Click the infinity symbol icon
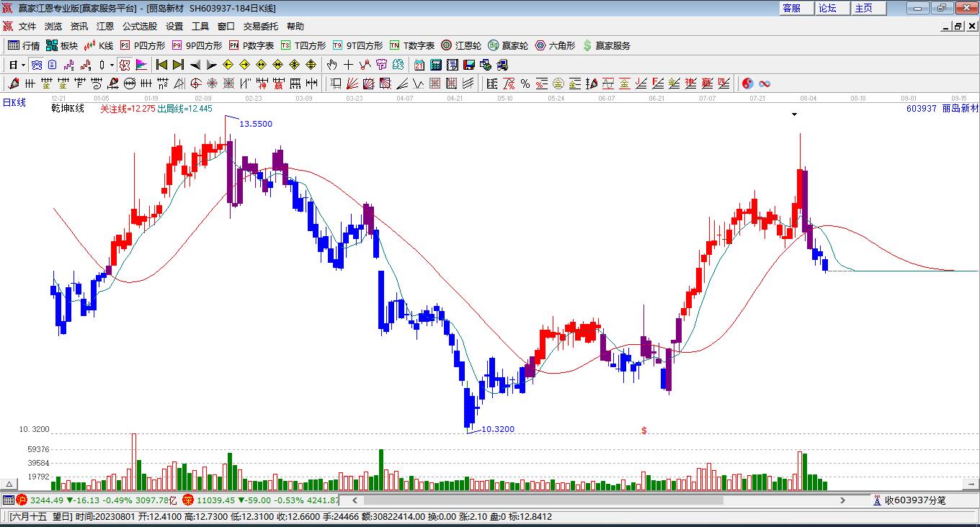 coord(765,84)
